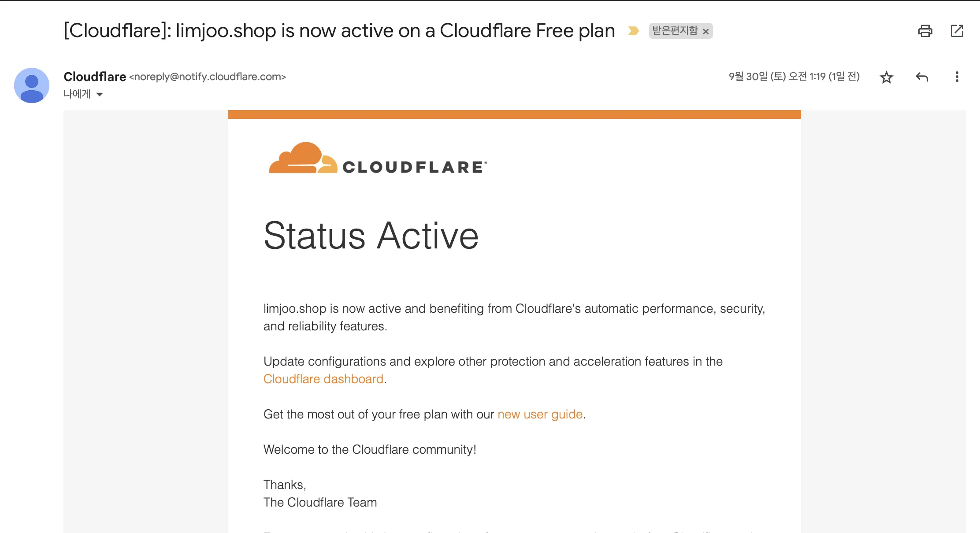Click the orange banner bar atop the email
This screenshot has height=533, width=980.
pyautogui.click(x=514, y=115)
